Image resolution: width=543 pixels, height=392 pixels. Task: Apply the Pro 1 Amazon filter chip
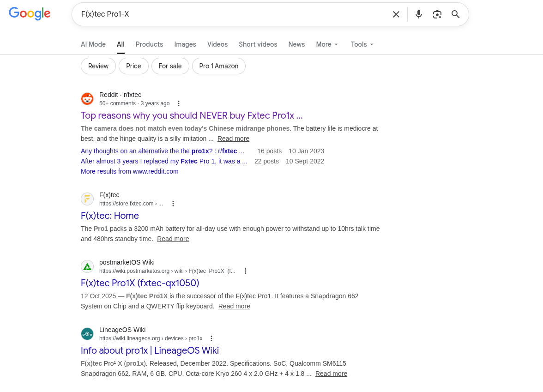[219, 66]
